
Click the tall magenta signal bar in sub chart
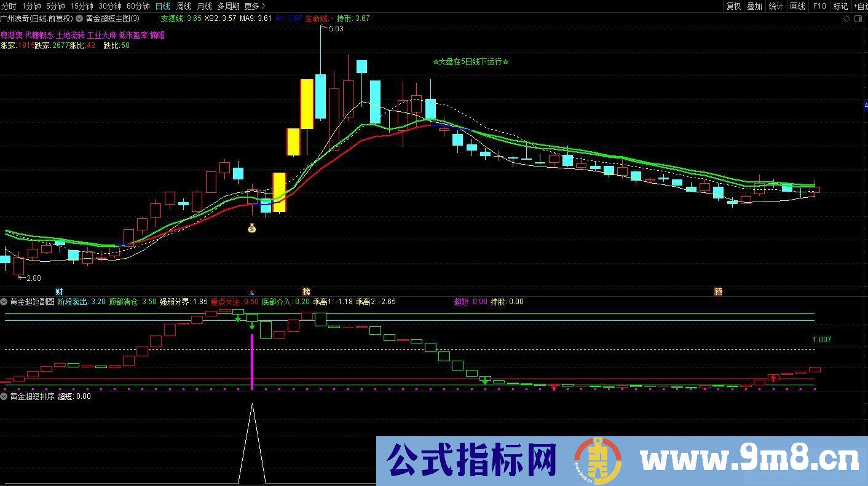pos(251,361)
